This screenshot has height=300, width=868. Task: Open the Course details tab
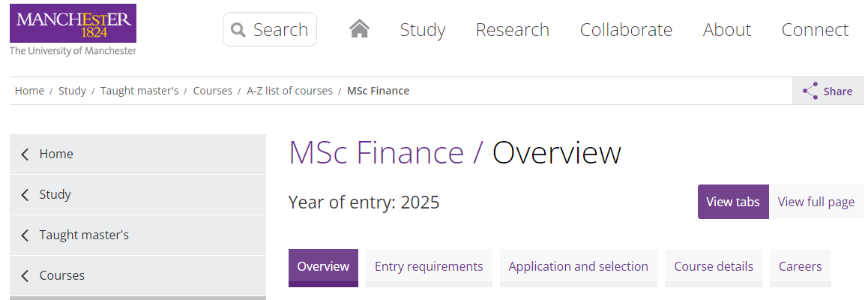click(x=714, y=267)
